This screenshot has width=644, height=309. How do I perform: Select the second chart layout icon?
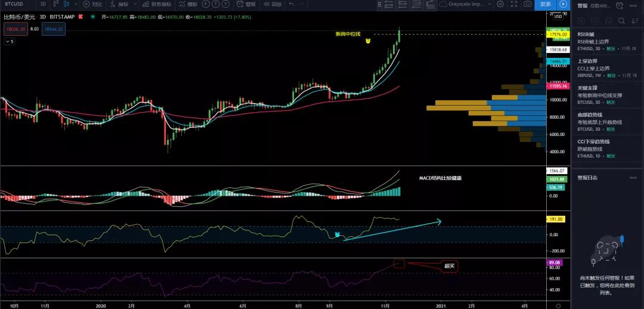pos(403,4)
